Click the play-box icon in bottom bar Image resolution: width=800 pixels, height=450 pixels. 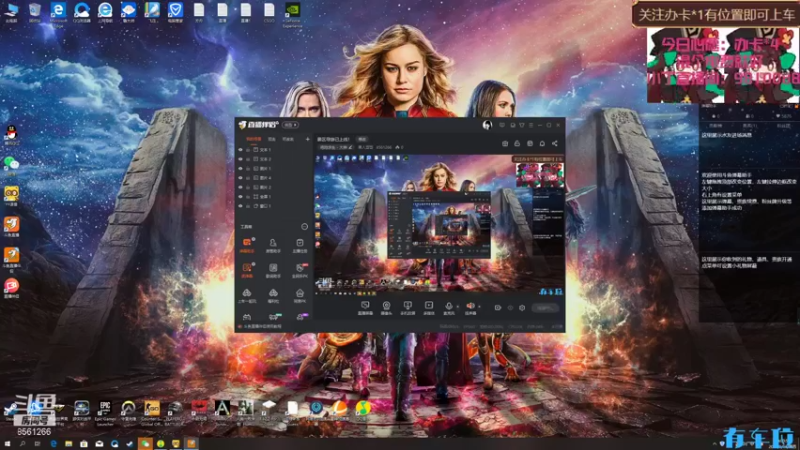(429, 307)
